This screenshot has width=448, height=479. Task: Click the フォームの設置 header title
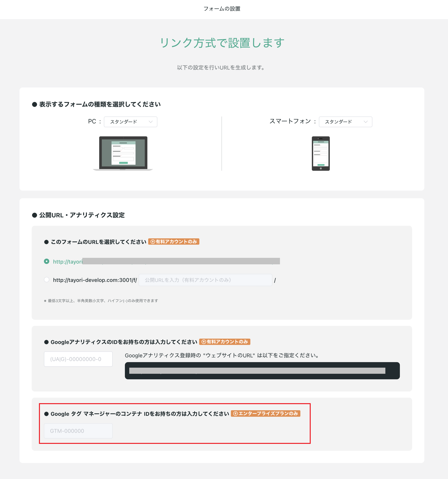(222, 9)
